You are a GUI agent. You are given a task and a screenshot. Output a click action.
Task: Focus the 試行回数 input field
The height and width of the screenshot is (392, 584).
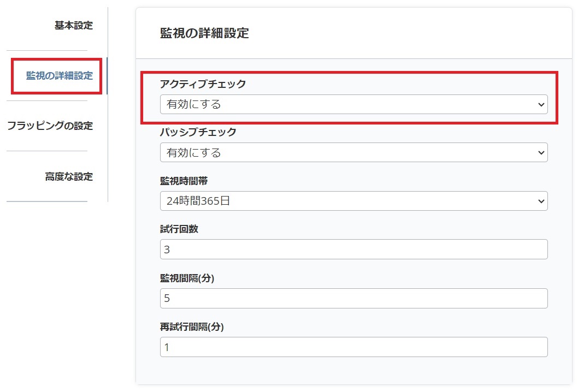click(353, 250)
